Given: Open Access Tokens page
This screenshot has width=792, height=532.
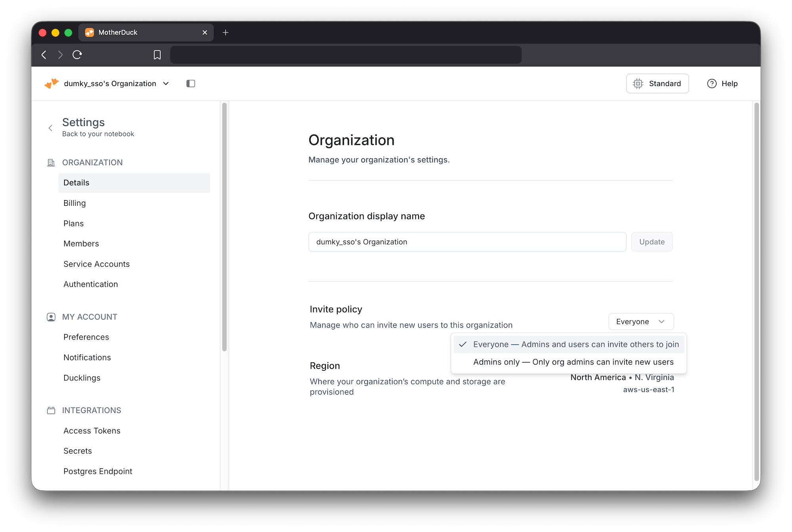Looking at the screenshot, I should tap(134, 431).
